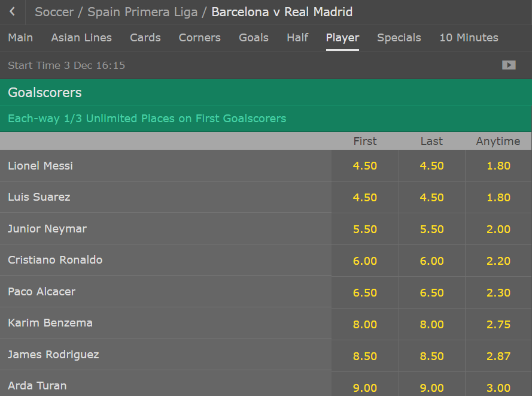Select Junior Neymar last goalscorer odds 5.50
Viewport: 532px width, 396px height.
coord(431,229)
